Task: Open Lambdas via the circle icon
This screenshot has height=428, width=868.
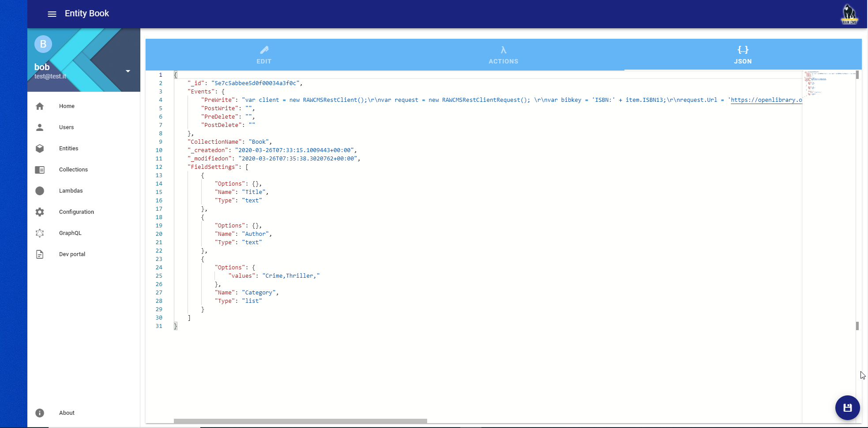Action: 40,191
